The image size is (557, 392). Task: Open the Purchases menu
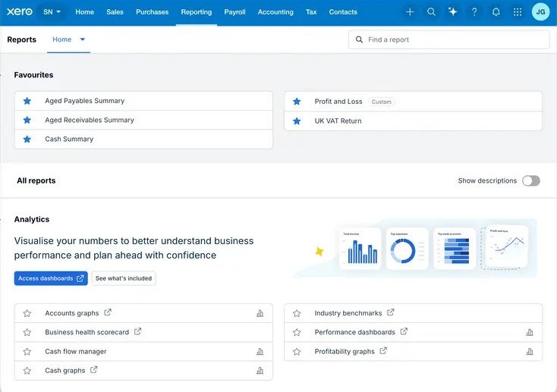[152, 11]
